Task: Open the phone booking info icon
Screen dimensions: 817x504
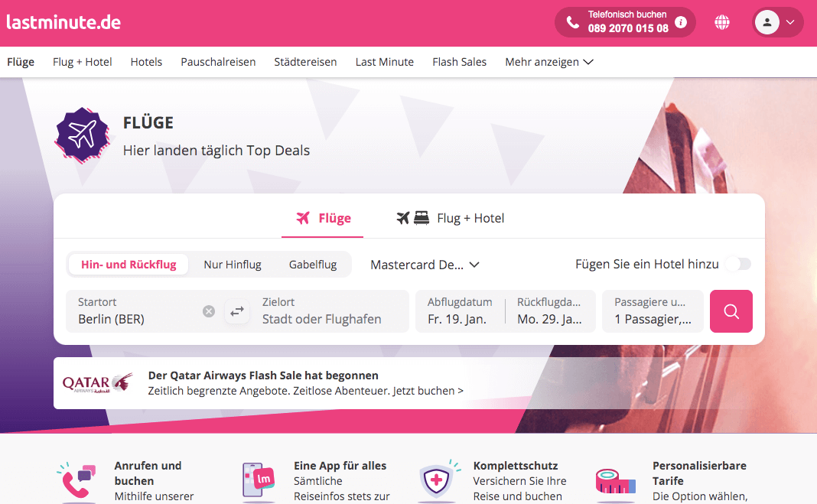Action: (681, 22)
